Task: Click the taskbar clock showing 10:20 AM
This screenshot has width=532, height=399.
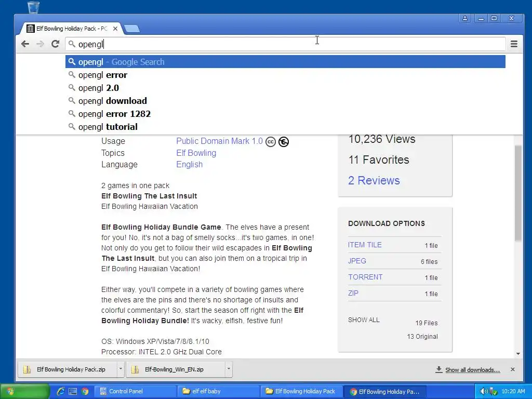Action: point(513,392)
